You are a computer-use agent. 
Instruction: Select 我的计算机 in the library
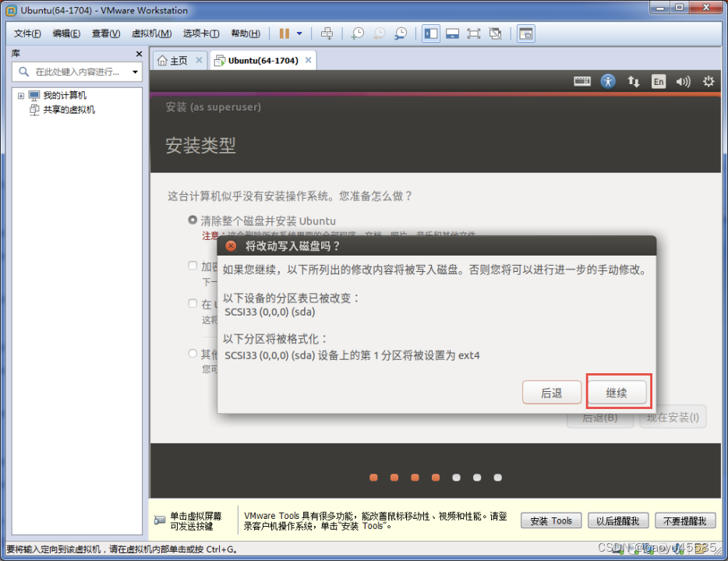click(x=65, y=96)
